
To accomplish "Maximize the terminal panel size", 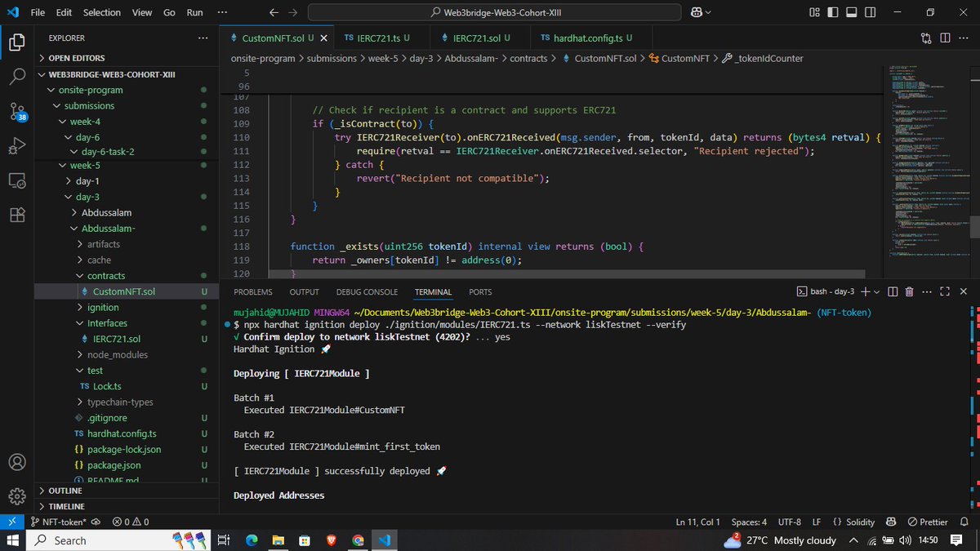I will tap(946, 291).
